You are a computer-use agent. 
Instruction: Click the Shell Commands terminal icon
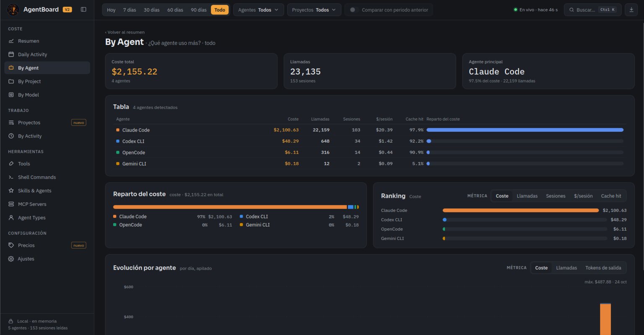pyautogui.click(x=11, y=177)
